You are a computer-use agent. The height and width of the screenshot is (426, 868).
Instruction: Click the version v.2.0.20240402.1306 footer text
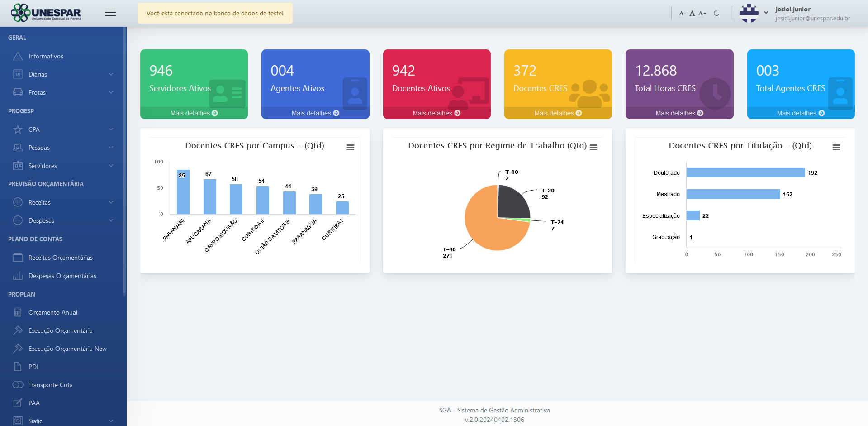494,420
